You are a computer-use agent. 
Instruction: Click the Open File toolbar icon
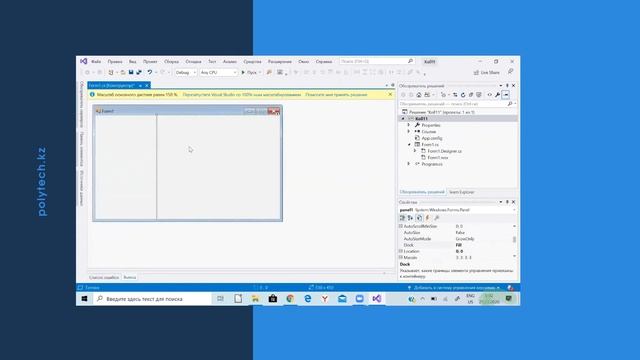[x=122, y=72]
